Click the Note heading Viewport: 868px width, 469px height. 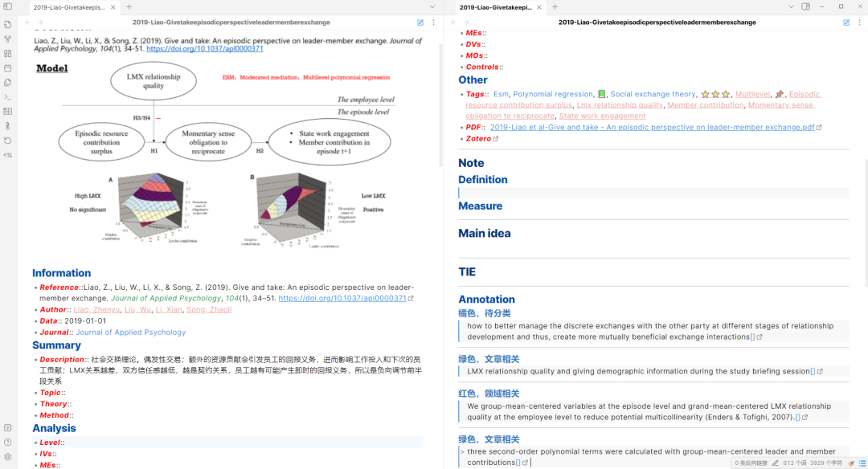tap(471, 163)
